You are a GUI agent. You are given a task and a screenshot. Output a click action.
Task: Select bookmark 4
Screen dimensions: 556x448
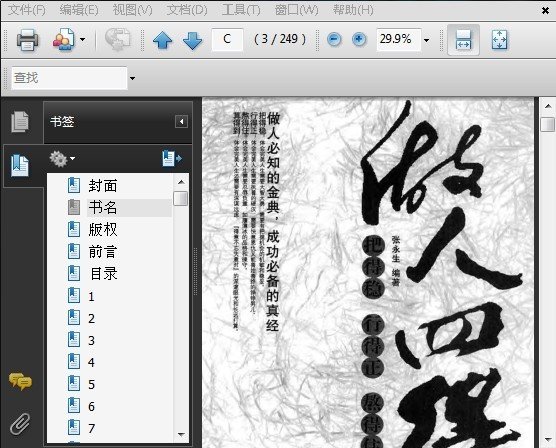91,363
